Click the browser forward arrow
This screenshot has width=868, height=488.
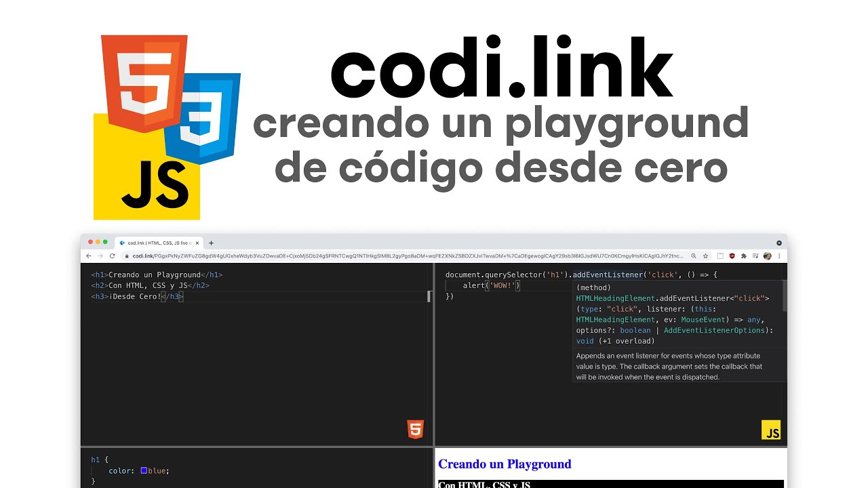100,256
